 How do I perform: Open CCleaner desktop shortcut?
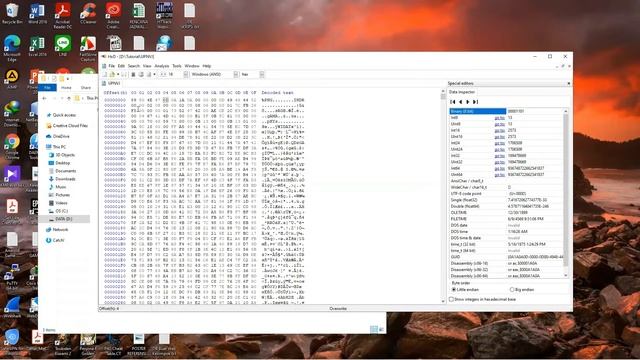(x=88, y=13)
